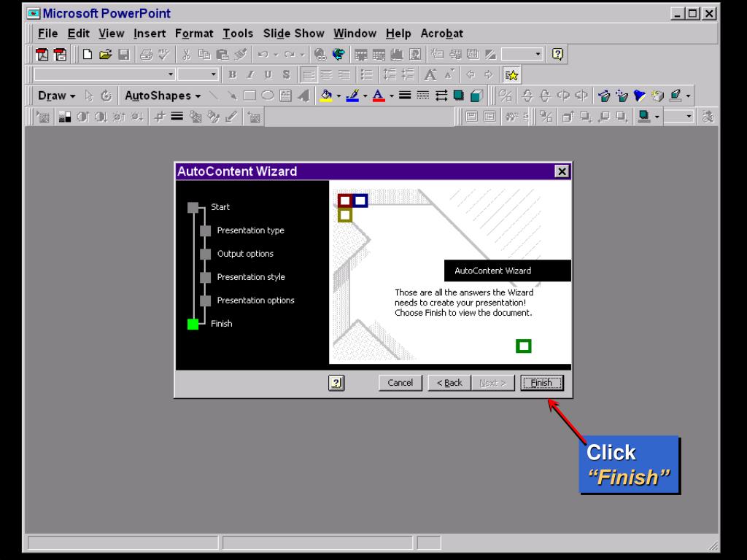747x560 pixels.
Task: Click the Arrow Style icon
Action: 441,96
